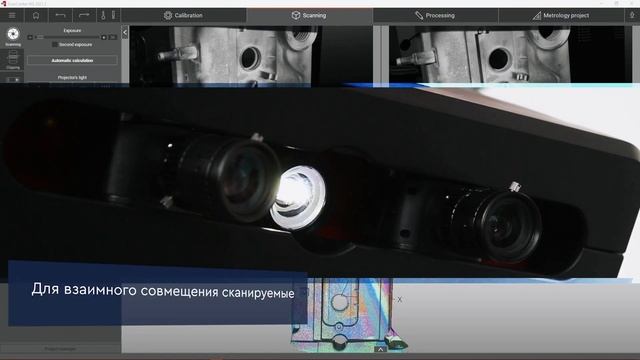640x360 pixels.
Task: Switch to the Calibration tab
Action: point(183,16)
